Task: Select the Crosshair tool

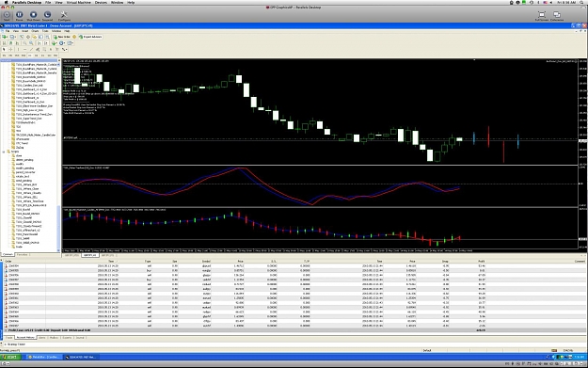Action: [11, 50]
